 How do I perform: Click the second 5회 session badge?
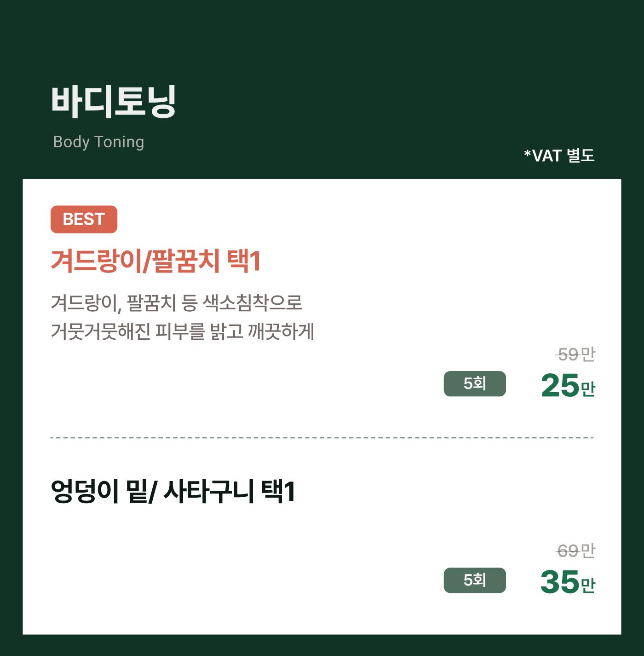[475, 580]
